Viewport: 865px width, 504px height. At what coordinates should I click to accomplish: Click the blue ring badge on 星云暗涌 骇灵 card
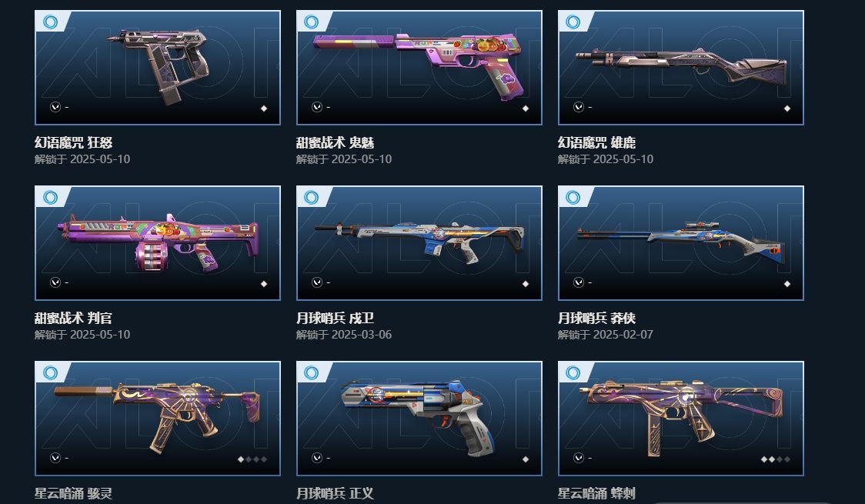50,372
